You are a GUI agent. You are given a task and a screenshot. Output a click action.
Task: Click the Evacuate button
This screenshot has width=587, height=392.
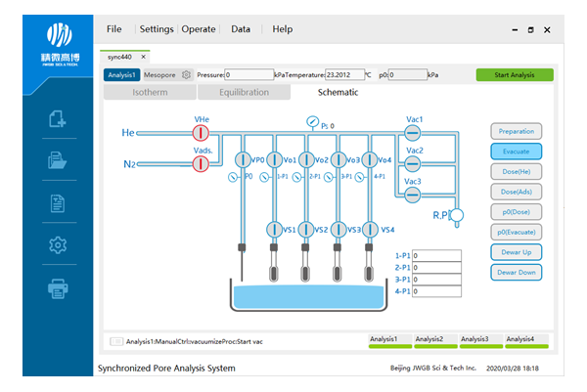coord(516,152)
